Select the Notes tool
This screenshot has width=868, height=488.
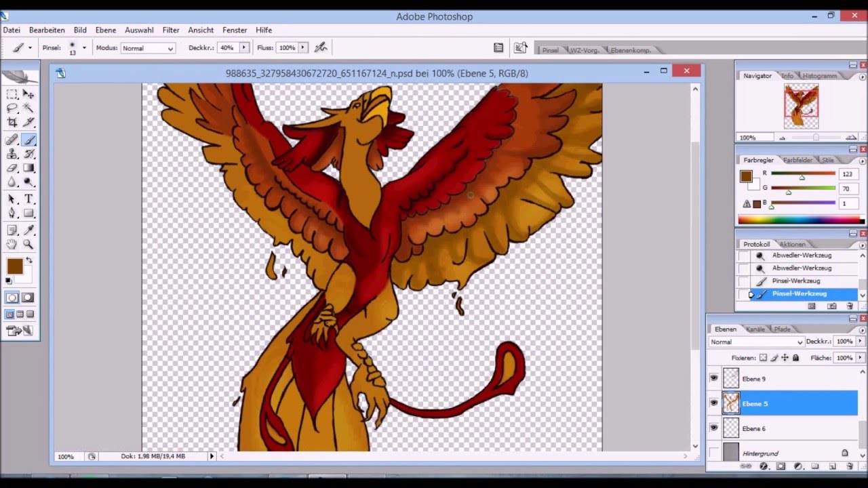12,230
